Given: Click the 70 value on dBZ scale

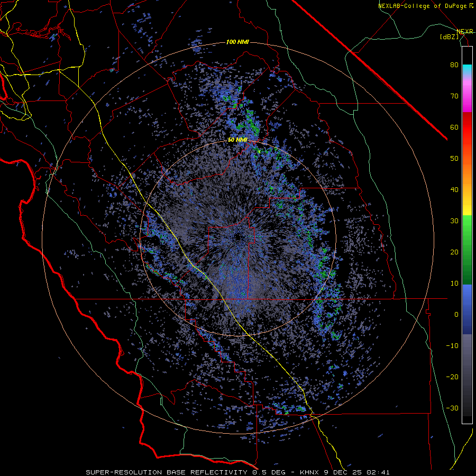Looking at the screenshot, I should pyautogui.click(x=454, y=96).
